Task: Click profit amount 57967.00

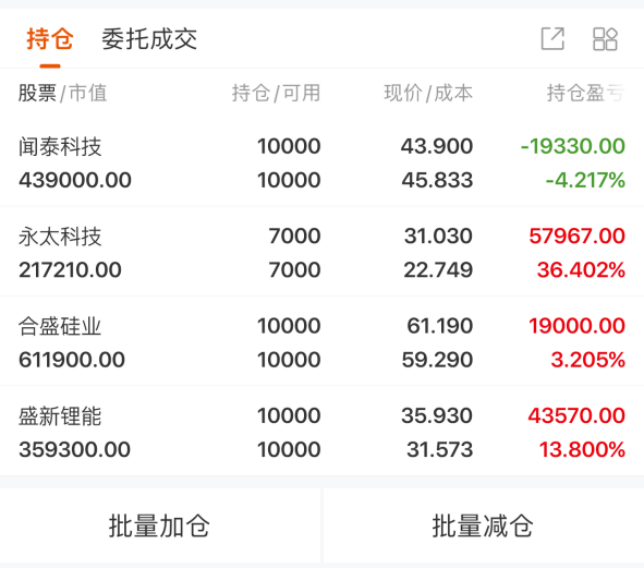Action: (x=577, y=236)
